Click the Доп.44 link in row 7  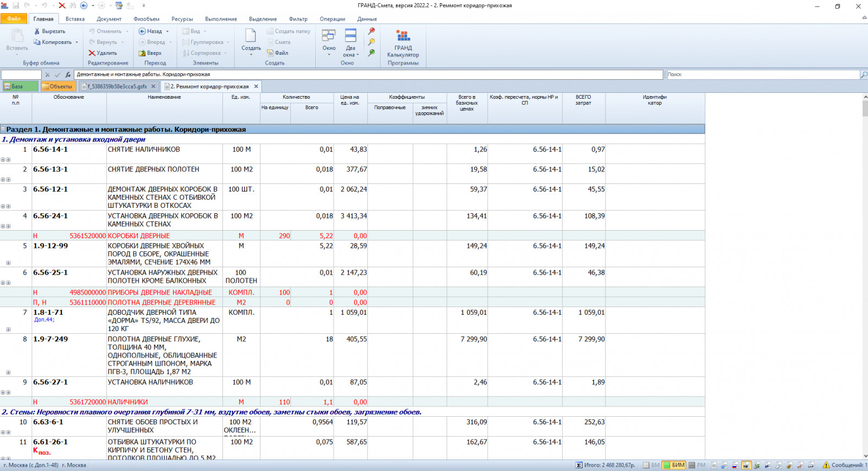(44, 320)
